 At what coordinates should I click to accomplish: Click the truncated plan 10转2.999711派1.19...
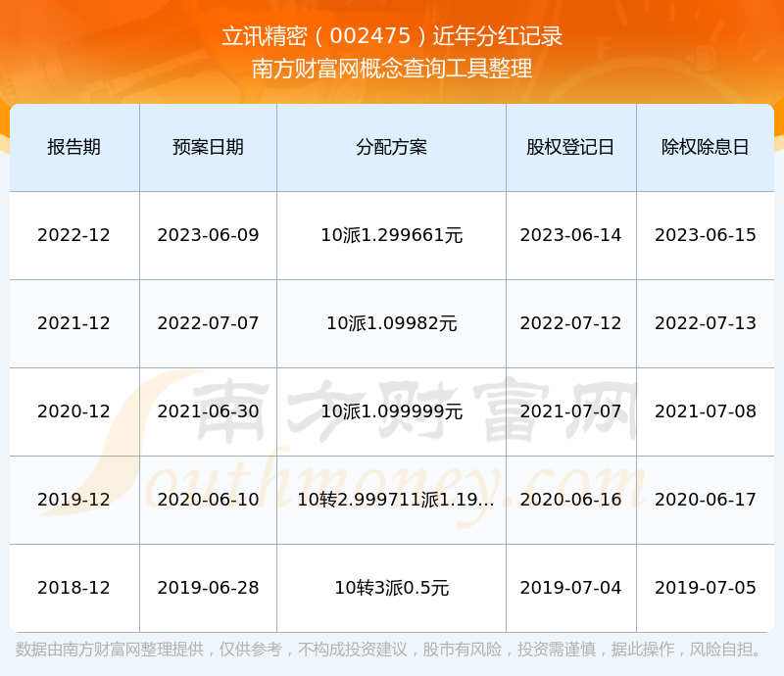tap(395, 499)
